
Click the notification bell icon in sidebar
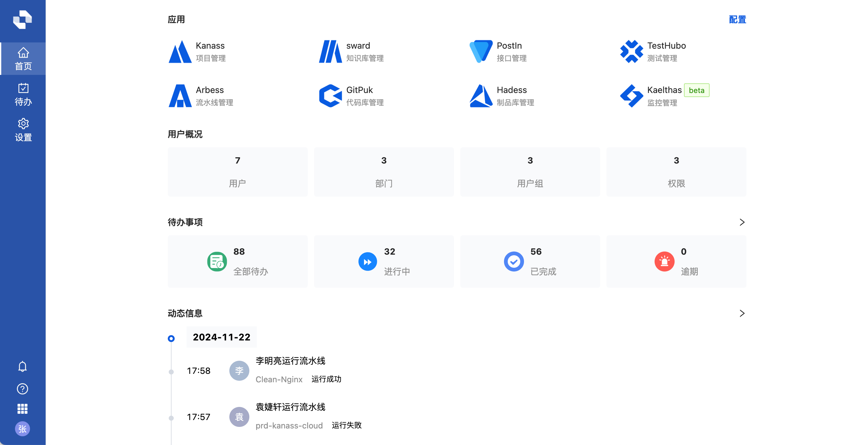[x=22, y=367]
